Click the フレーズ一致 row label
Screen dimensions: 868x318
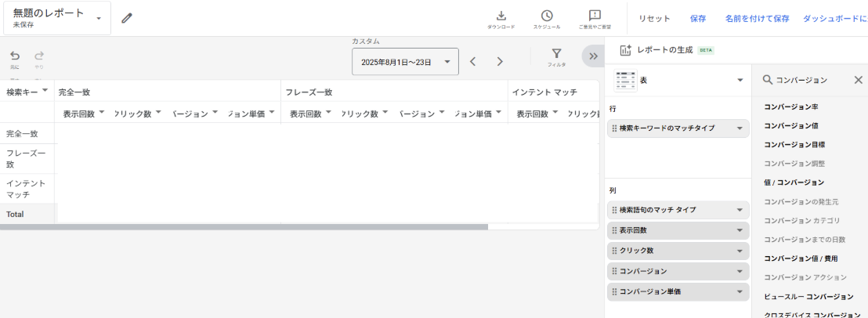pyautogui.click(x=26, y=159)
